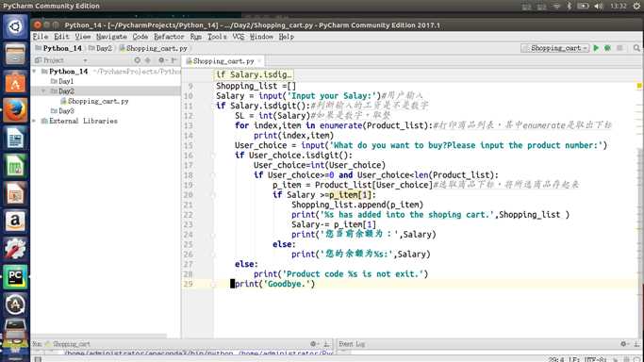Click the time 13:32 in the top bar

coord(619,6)
